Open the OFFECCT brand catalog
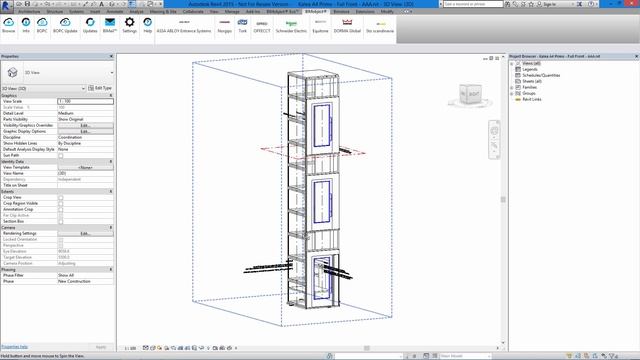 tap(262, 26)
